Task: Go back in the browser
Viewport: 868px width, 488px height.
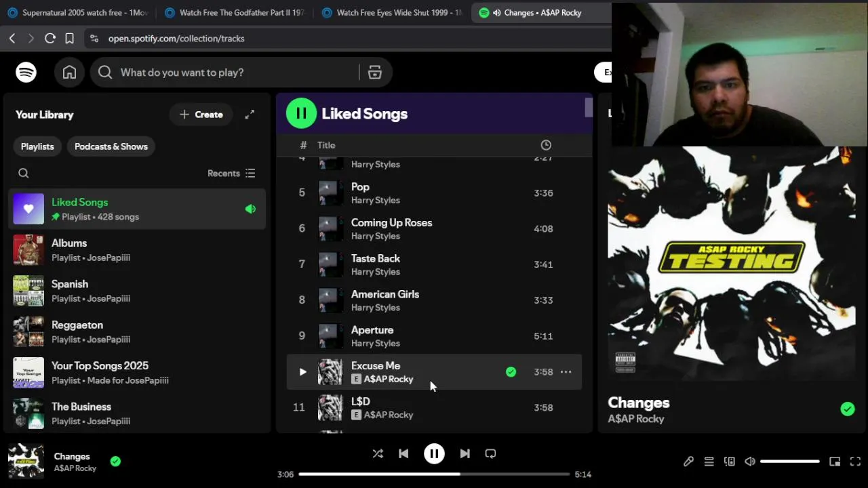Action: (x=12, y=39)
